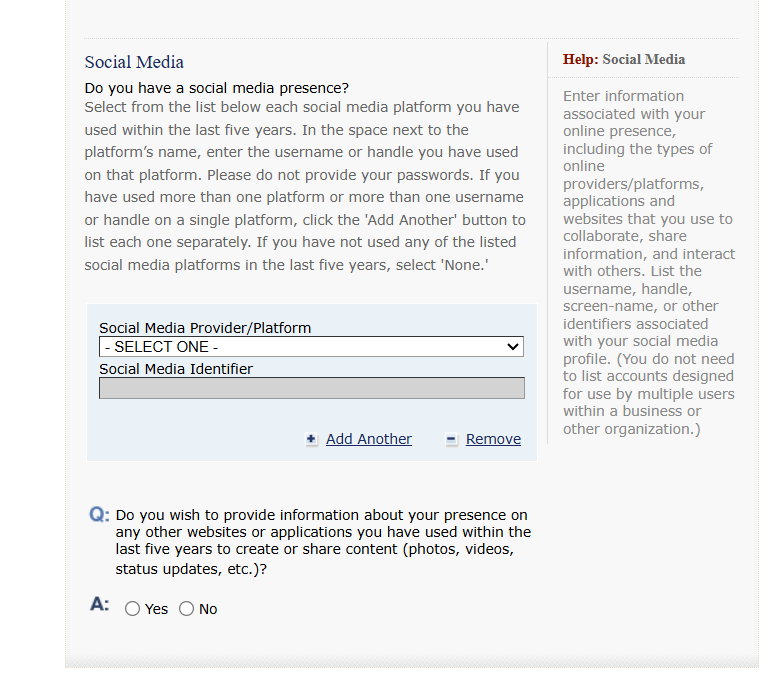Select the Yes radio button
The height and width of the screenshot is (681, 783).
132,609
